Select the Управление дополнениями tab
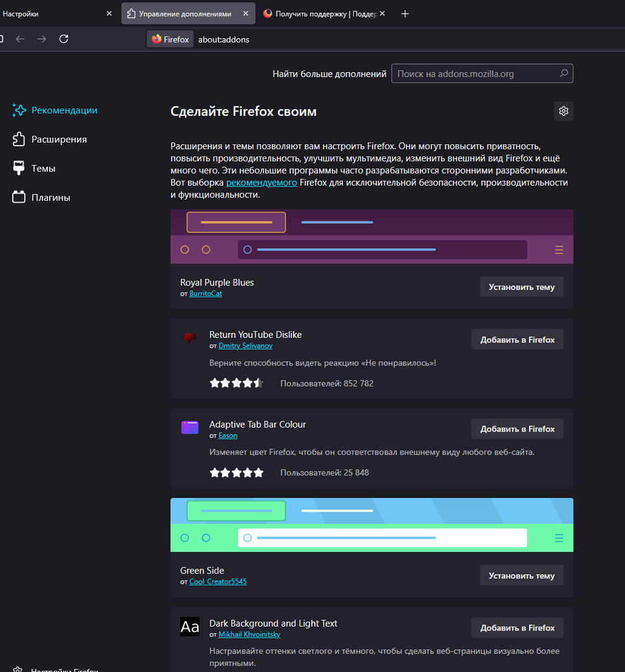This screenshot has width=625, height=672. (x=188, y=14)
